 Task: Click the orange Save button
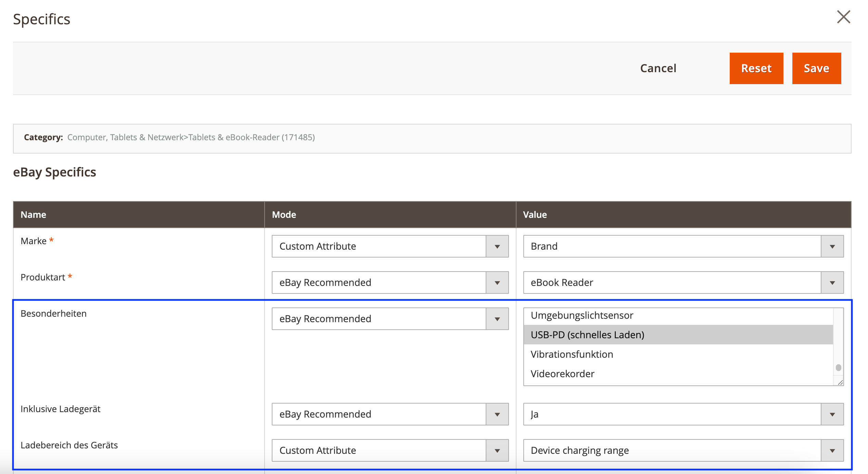click(816, 68)
